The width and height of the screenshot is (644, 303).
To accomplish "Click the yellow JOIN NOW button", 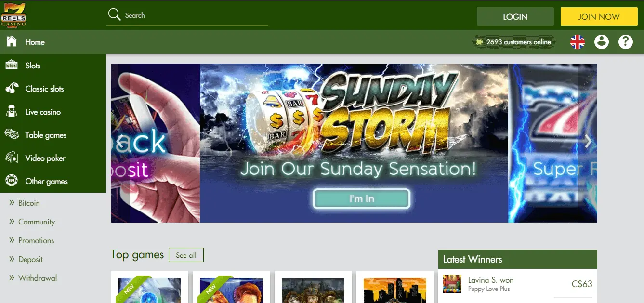I will 599,16.
